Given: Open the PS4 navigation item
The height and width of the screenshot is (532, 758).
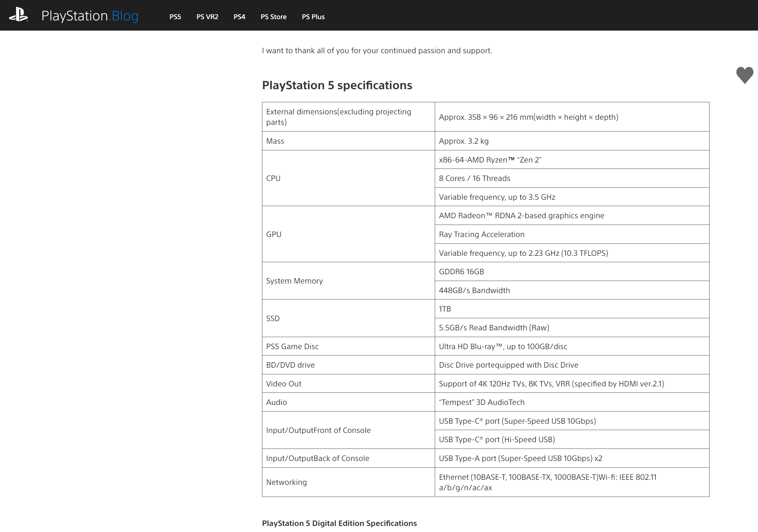Looking at the screenshot, I should click(239, 17).
